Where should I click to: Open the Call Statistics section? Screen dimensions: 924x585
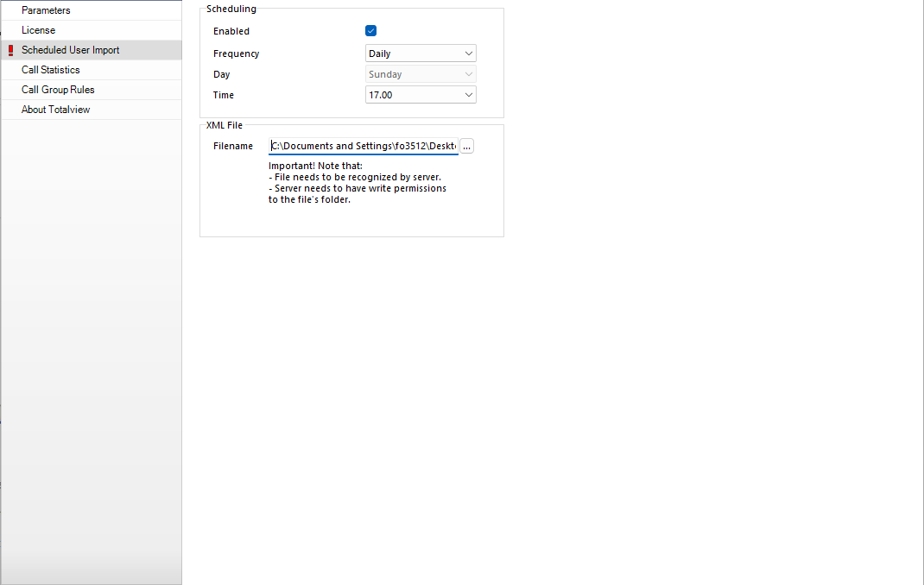click(x=92, y=70)
